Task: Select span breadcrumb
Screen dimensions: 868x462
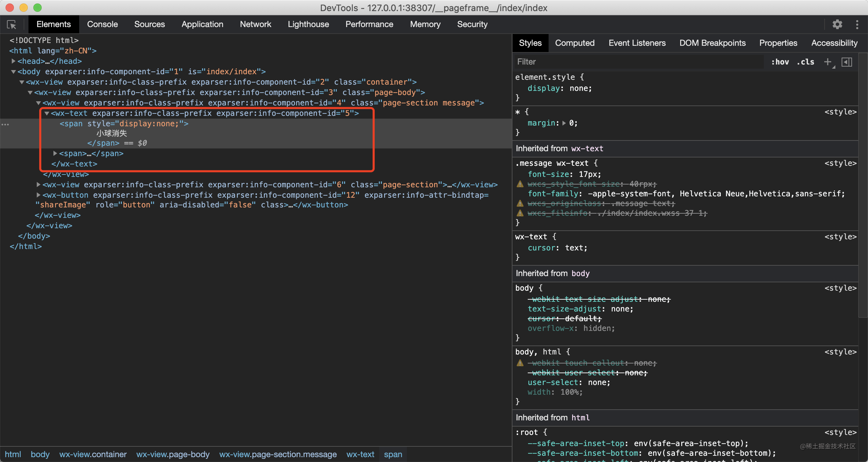Action: pos(393,454)
